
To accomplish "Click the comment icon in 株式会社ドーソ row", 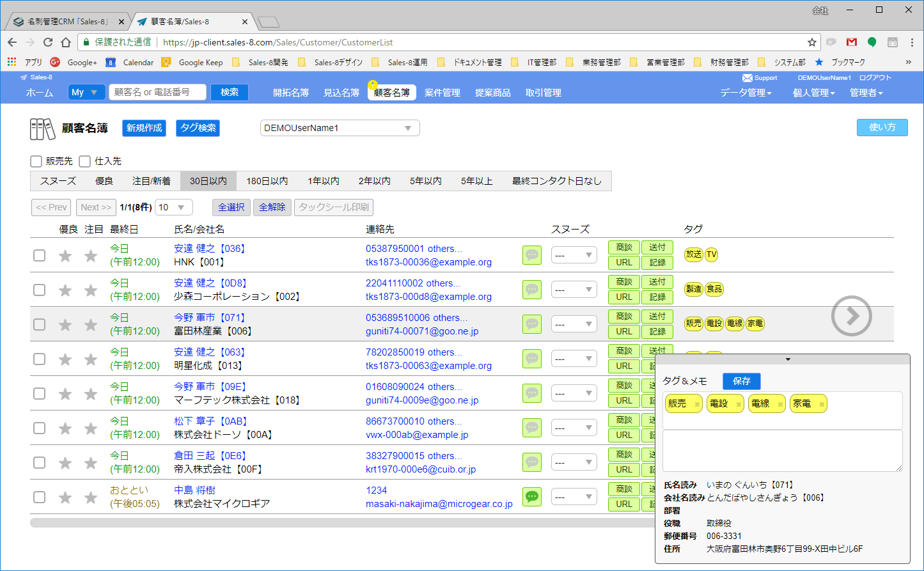I will pos(532,428).
